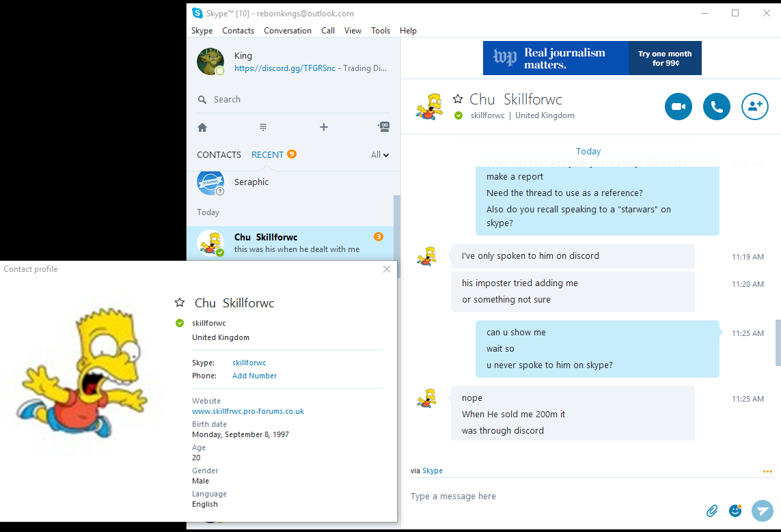
Task: Expand the All filter dropdown
Action: click(379, 155)
